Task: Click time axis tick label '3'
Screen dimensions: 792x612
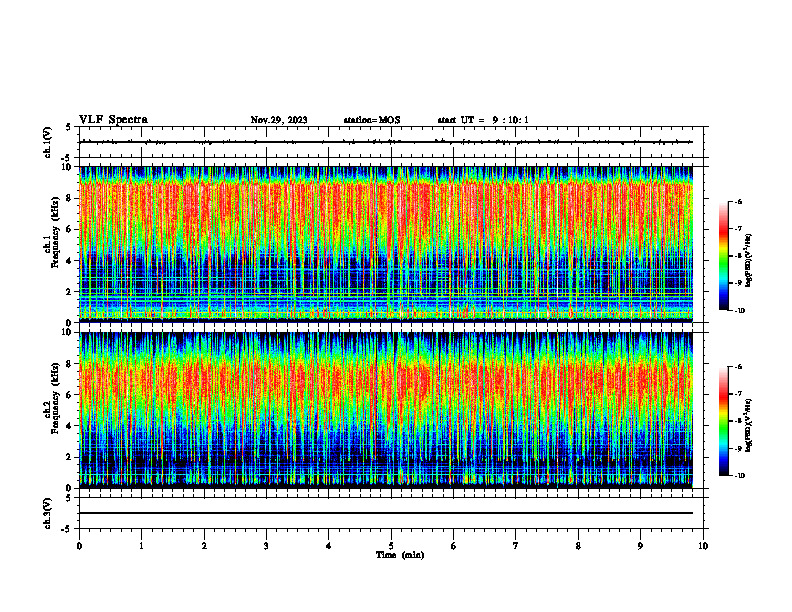Action: click(266, 546)
